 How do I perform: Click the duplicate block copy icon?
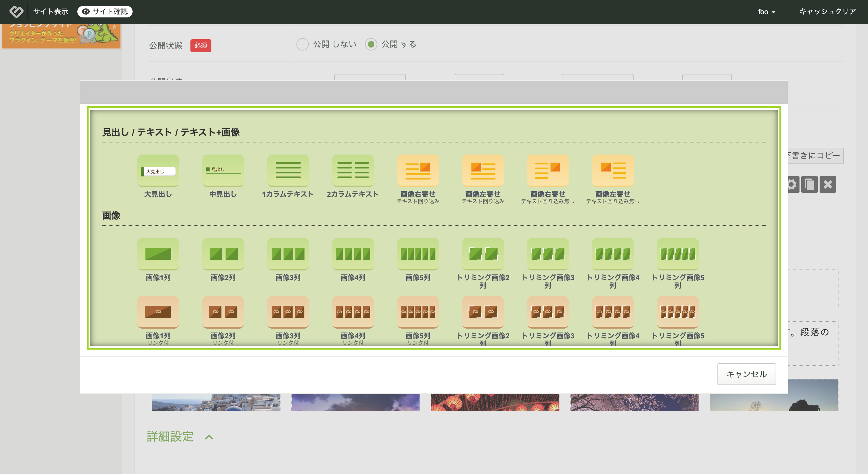[809, 184]
